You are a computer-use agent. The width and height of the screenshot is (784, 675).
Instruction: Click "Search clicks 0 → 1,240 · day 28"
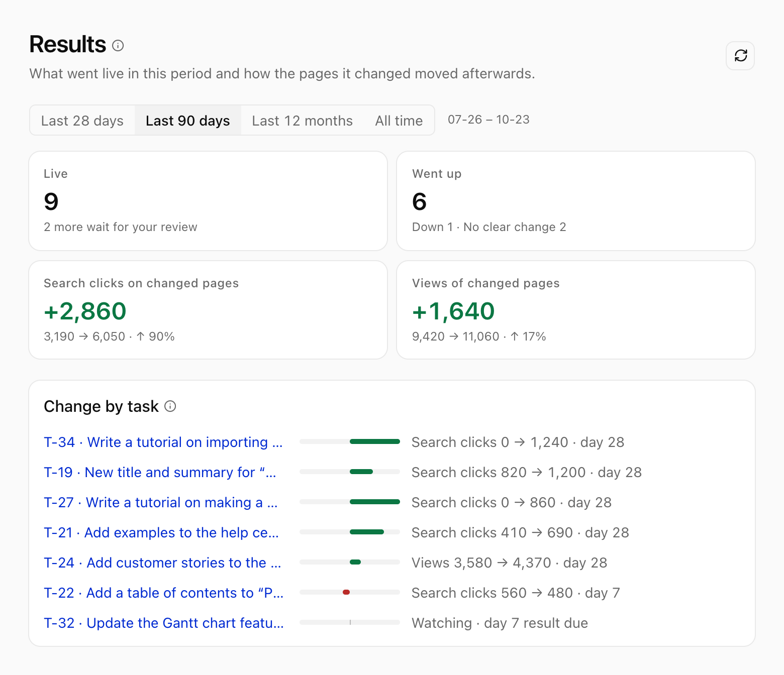click(x=518, y=442)
